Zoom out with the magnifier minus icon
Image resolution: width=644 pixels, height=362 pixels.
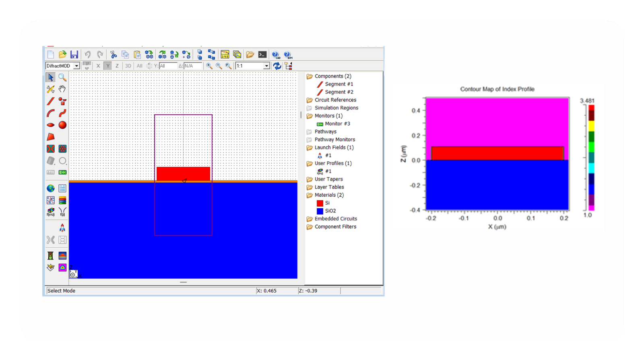[x=219, y=66]
